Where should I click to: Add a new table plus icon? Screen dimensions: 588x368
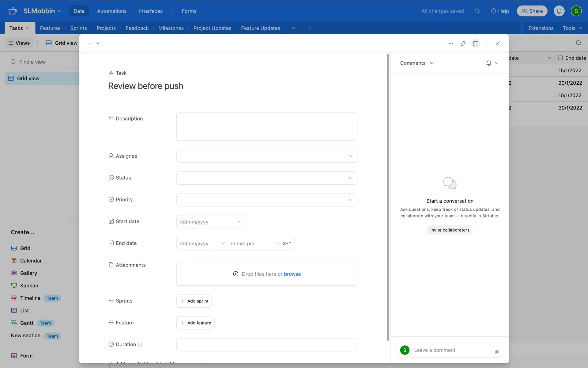[309, 28]
